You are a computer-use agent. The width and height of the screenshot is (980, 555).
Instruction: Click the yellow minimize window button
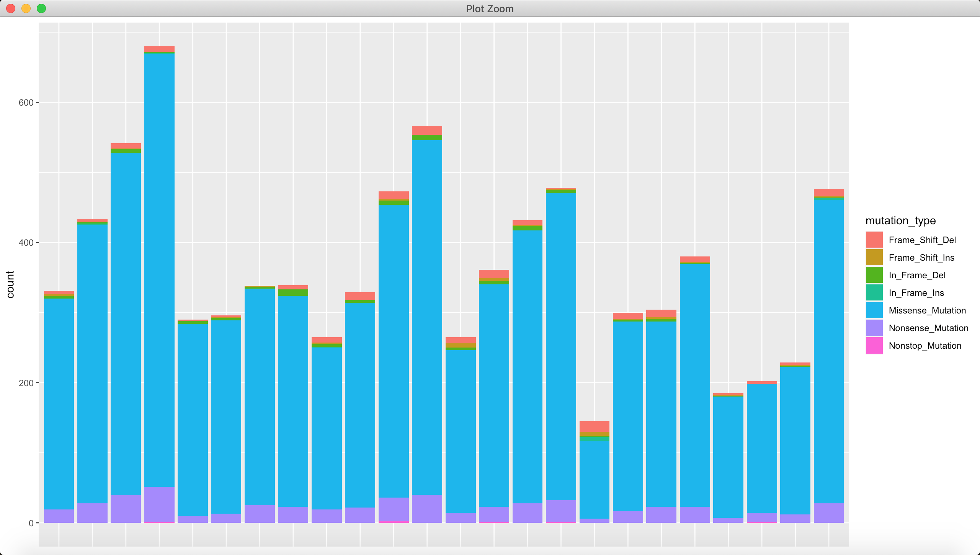coord(26,8)
